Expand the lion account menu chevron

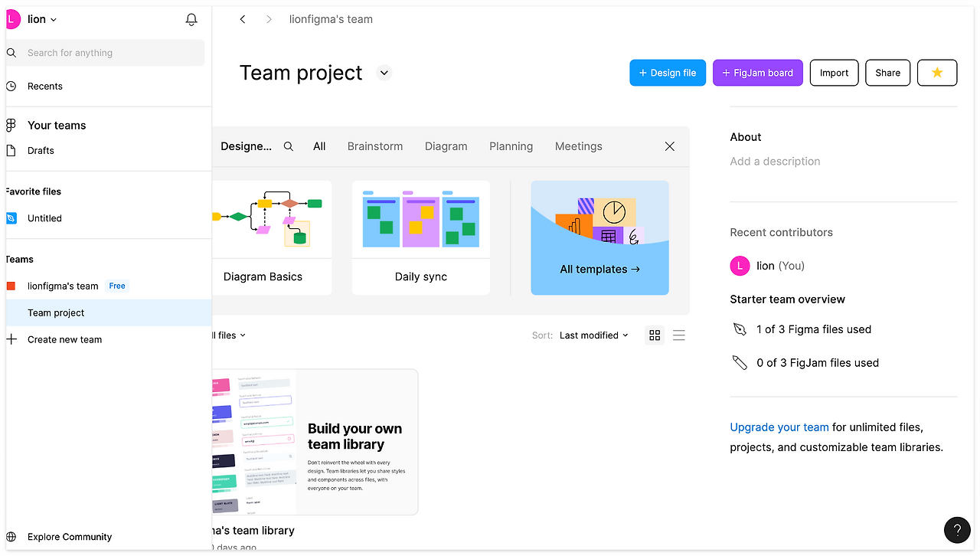(x=54, y=20)
